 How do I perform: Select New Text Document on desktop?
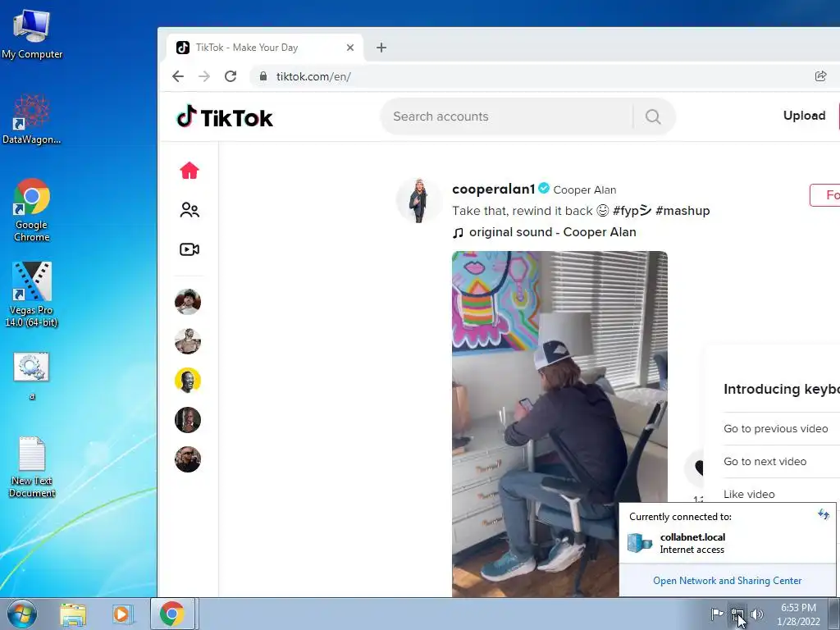32,467
